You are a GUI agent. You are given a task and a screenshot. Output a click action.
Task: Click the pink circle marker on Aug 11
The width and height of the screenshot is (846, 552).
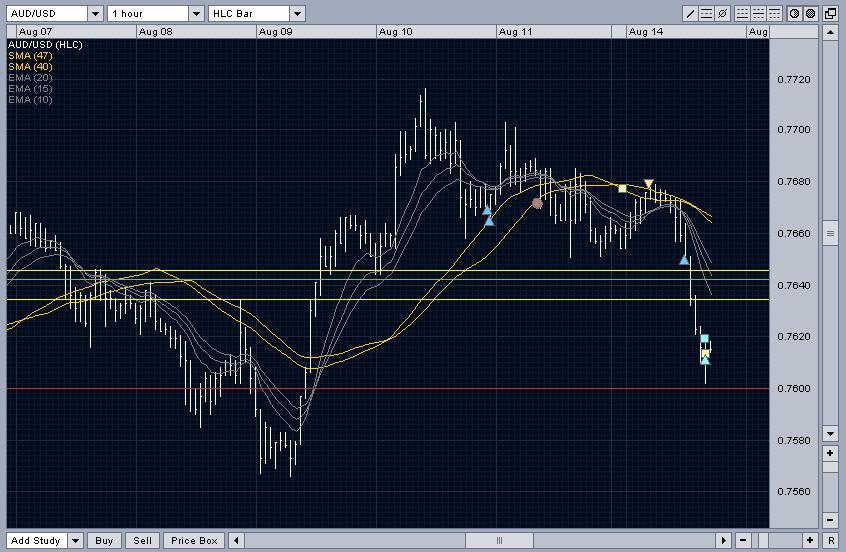(x=537, y=203)
